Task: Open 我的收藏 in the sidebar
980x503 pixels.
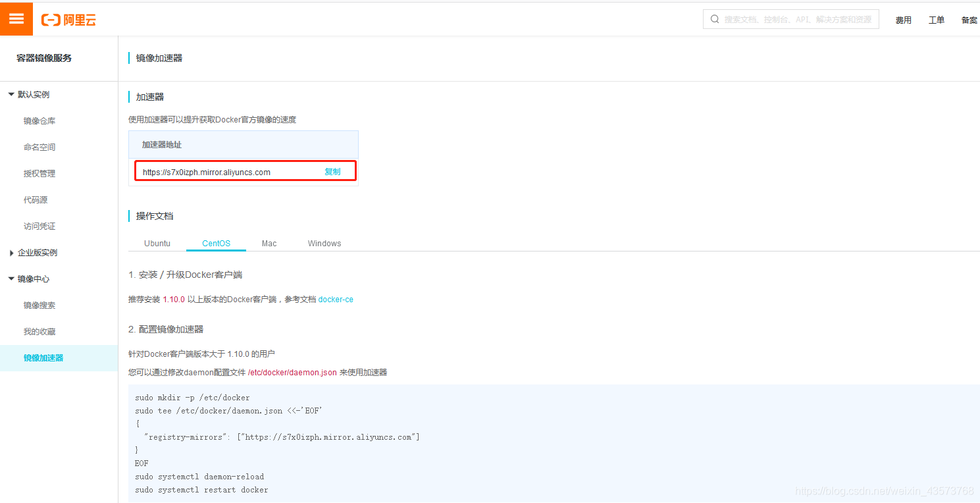Action: [39, 332]
